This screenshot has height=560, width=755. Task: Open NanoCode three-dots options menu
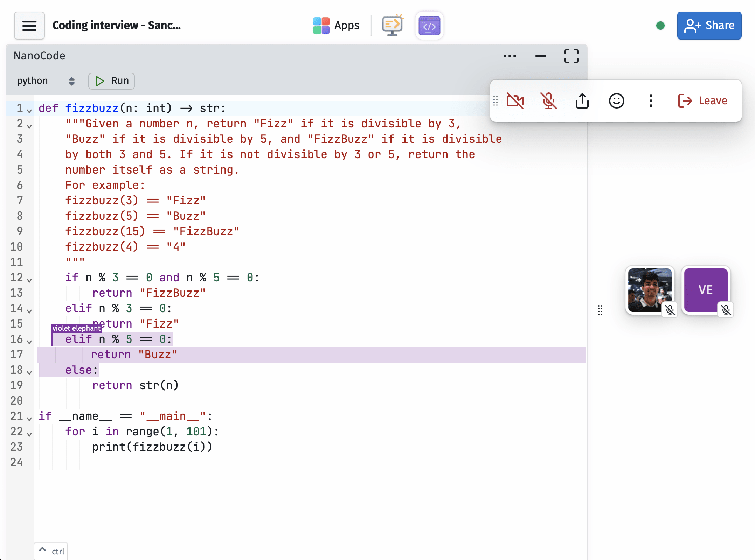(x=510, y=56)
